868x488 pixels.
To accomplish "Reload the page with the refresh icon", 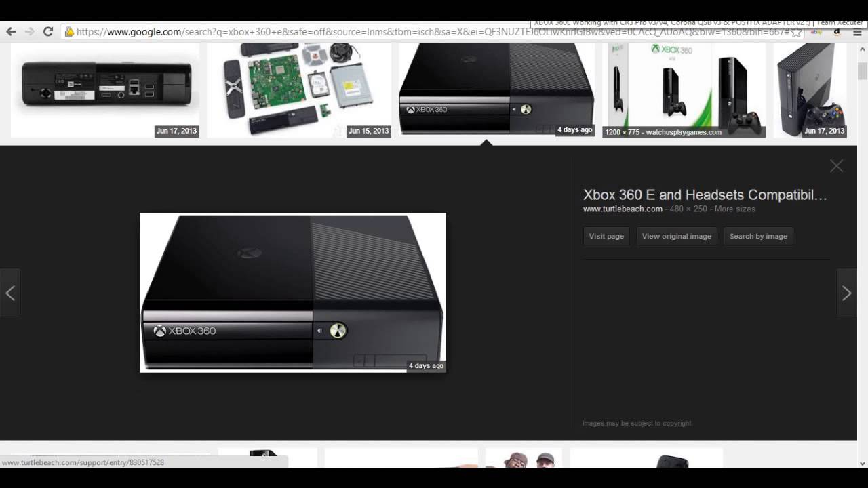I will point(48,31).
